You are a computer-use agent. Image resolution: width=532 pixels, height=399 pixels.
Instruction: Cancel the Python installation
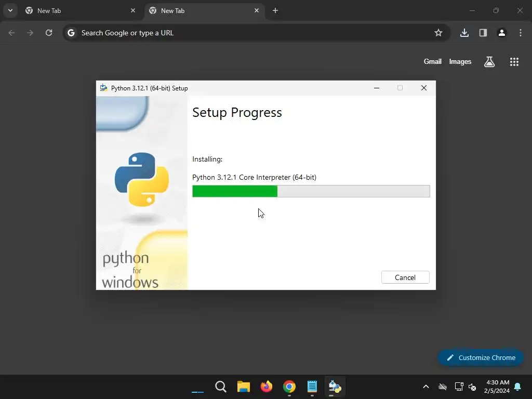pos(405,277)
